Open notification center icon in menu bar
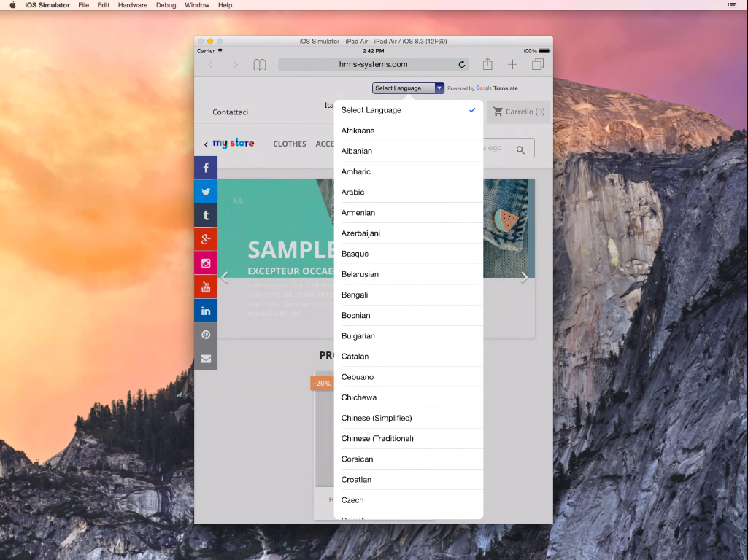This screenshot has width=748, height=560. click(x=732, y=5)
